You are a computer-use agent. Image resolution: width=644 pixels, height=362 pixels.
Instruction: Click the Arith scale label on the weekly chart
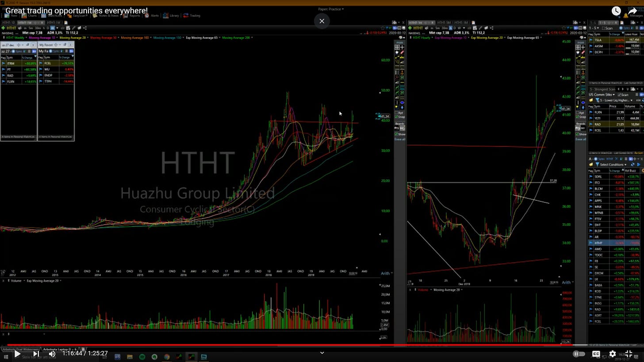[x=385, y=273]
